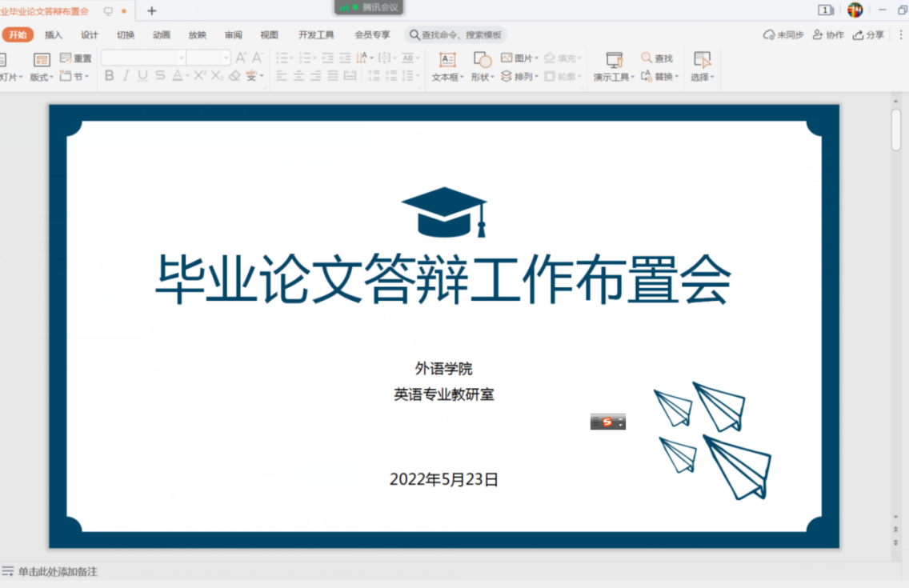The height and width of the screenshot is (588, 909).
Task: Click the Find (查找) magnifier icon
Action: [647, 58]
